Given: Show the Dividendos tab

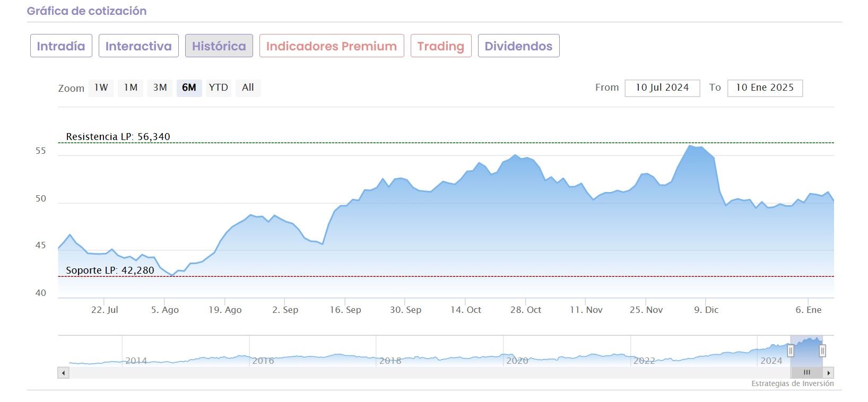Looking at the screenshot, I should coord(518,46).
